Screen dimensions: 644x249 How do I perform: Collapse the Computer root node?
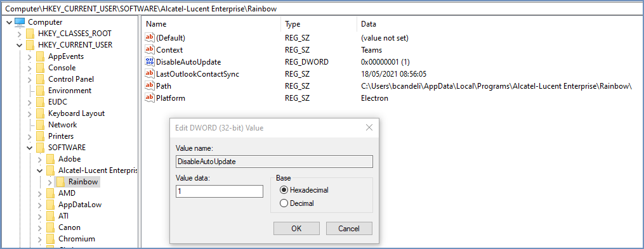9,22
